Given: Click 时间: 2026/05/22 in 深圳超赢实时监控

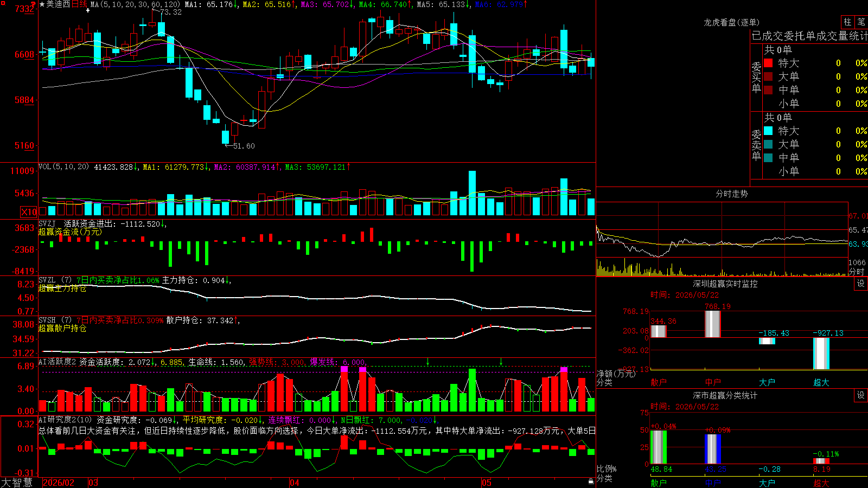Looking at the screenshot, I should 685,295.
